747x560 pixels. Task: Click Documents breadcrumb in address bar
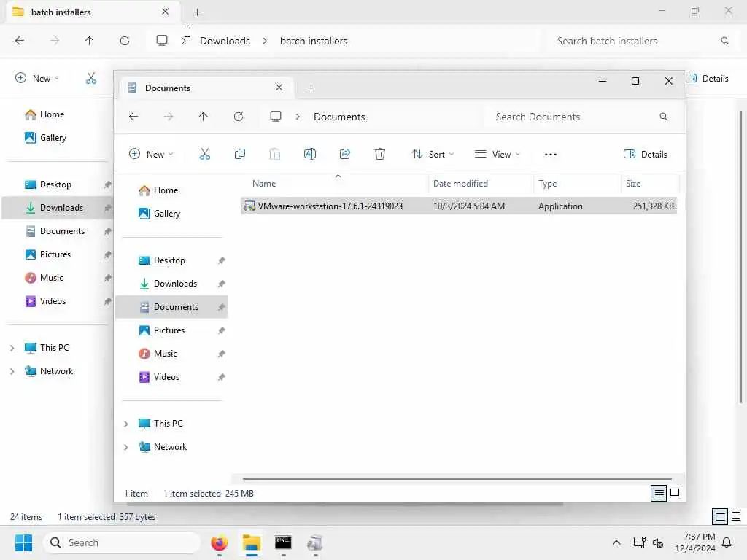click(x=339, y=117)
